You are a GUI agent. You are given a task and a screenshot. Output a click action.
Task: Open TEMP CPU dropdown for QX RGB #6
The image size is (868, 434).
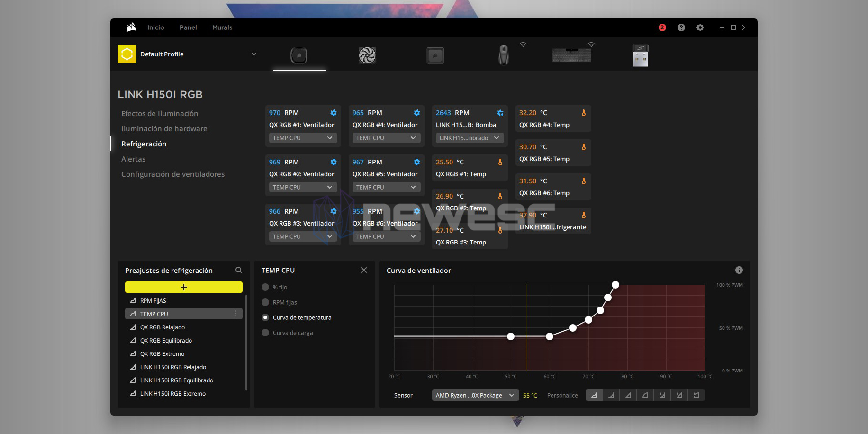387,236
